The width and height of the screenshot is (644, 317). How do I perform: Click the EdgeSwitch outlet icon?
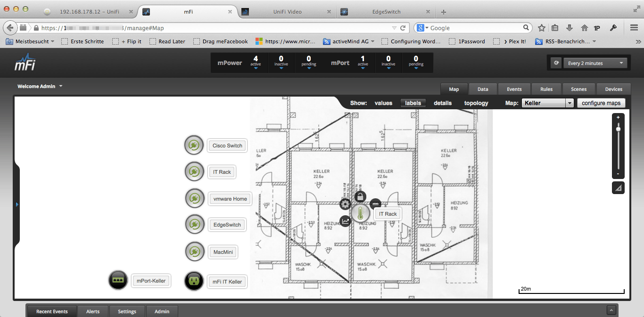tap(194, 224)
